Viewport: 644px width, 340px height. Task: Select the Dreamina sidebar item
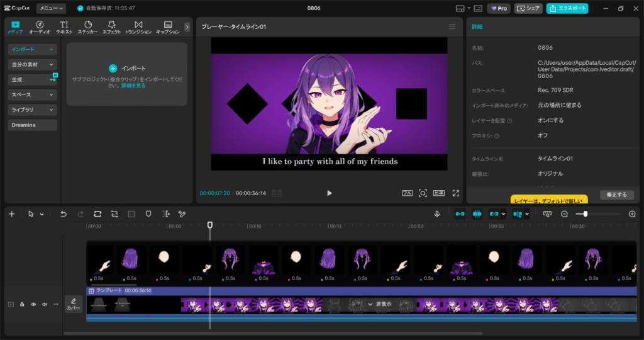tap(33, 125)
